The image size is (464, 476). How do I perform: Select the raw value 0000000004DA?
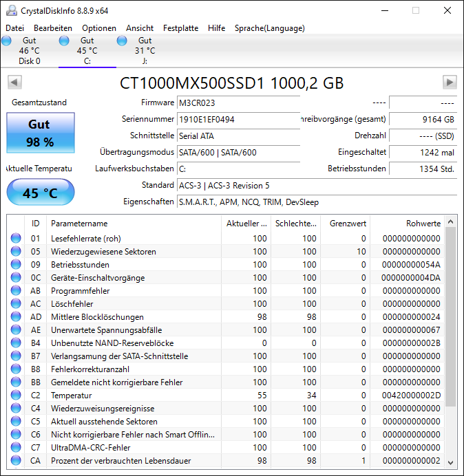pyautogui.click(x=411, y=278)
